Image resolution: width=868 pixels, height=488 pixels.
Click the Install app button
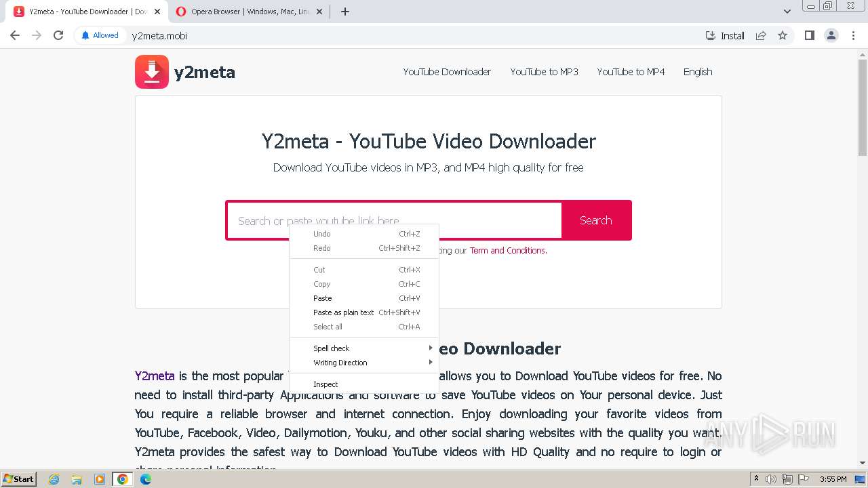tap(725, 35)
